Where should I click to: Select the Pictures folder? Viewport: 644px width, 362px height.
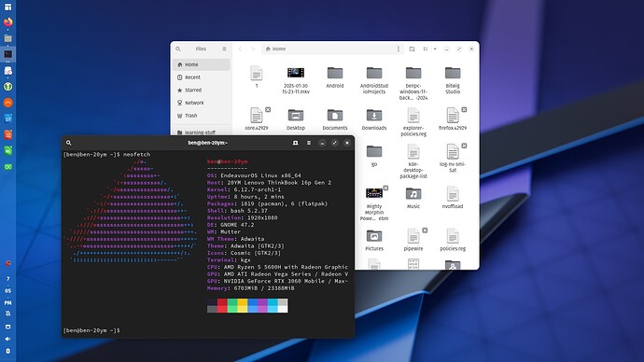tap(374, 240)
